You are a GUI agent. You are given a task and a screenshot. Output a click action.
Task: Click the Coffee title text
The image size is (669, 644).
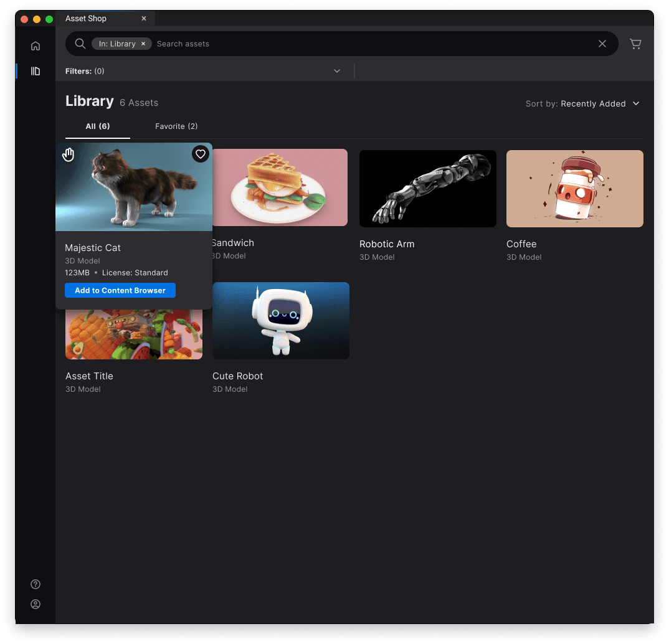(521, 244)
